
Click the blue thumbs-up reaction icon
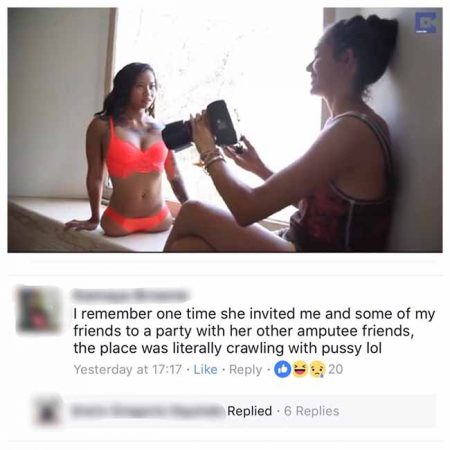coord(282,370)
